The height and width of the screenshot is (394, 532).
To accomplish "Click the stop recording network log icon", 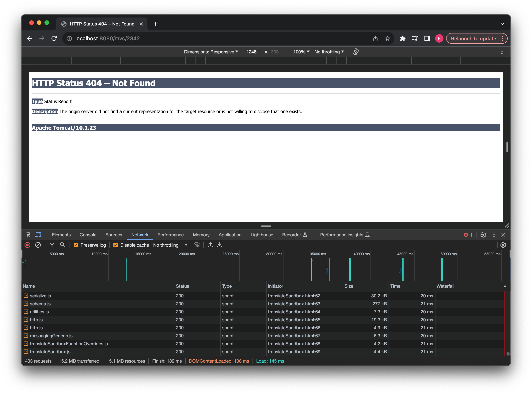I will tap(27, 245).
